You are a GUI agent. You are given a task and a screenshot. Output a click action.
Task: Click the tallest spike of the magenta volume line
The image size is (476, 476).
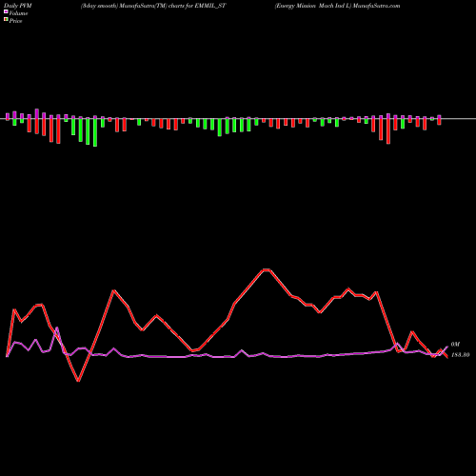[x=57, y=327]
